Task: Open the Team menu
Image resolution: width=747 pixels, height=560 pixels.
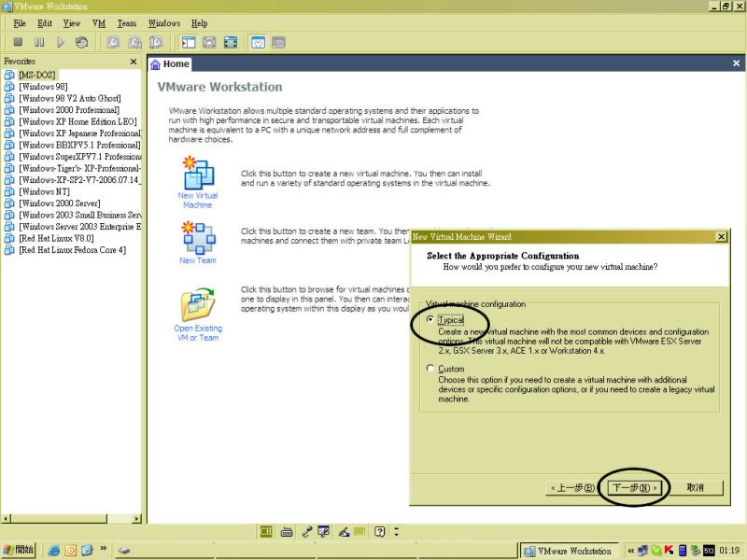Action: pos(127,23)
